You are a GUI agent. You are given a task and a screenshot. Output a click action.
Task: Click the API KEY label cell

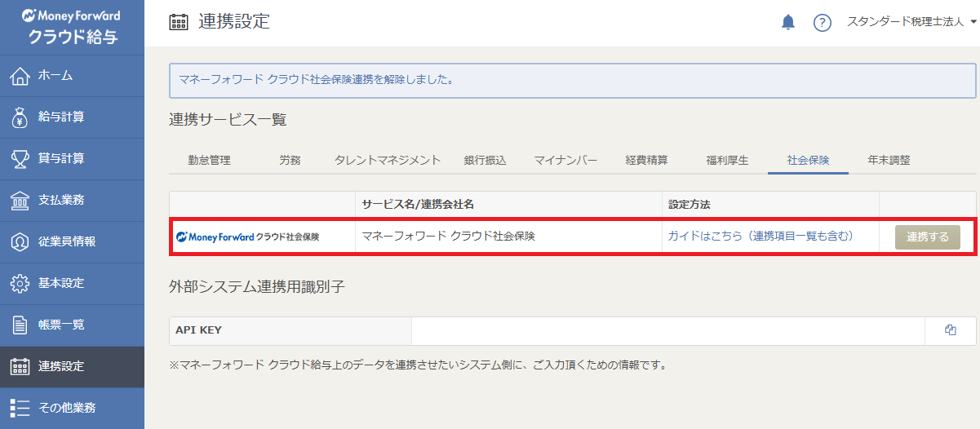290,330
